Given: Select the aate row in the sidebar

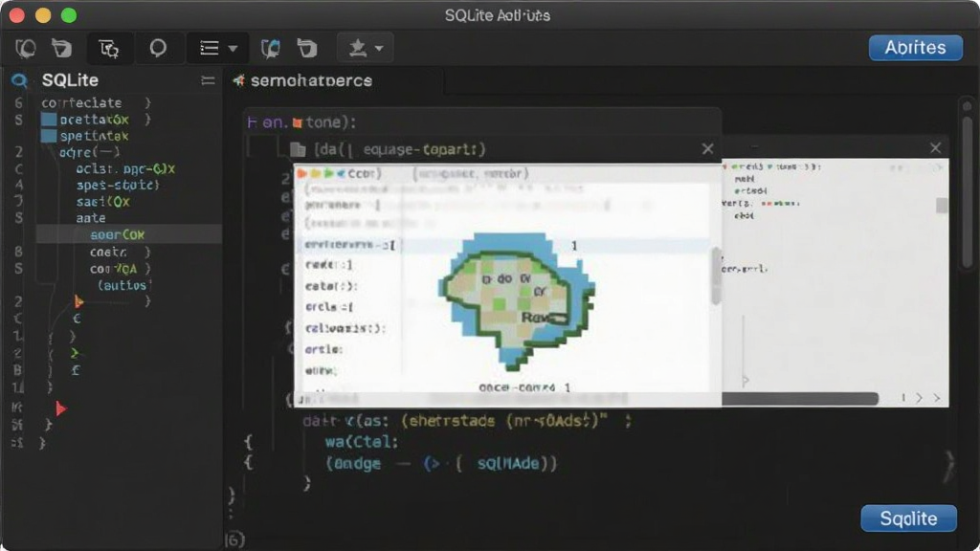Looking at the screenshot, I should click(x=91, y=218).
